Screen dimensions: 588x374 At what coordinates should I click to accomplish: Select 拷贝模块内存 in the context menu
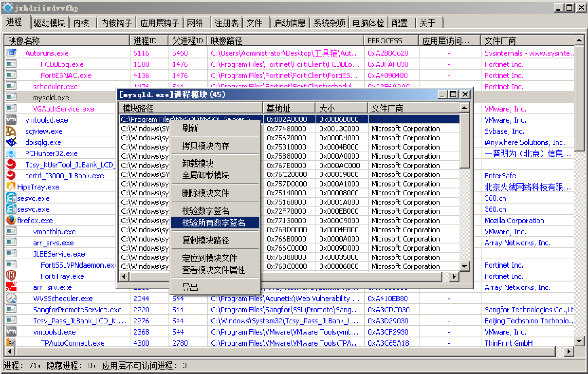point(215,146)
